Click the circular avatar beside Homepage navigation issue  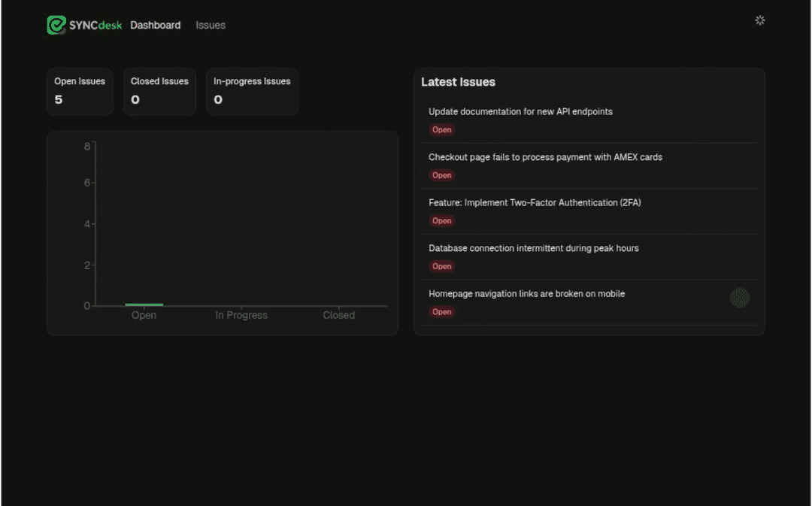(740, 298)
